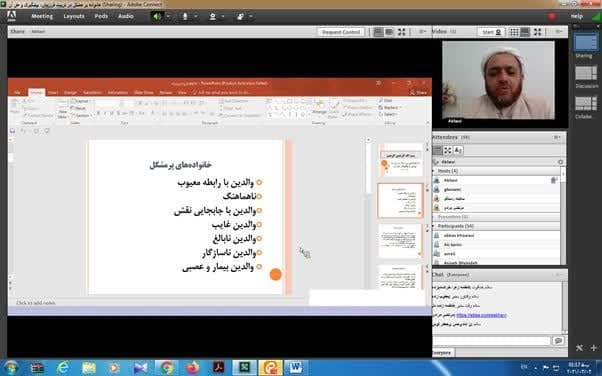602x376 pixels.
Task: Add new layout plus icon
Action: [594, 348]
